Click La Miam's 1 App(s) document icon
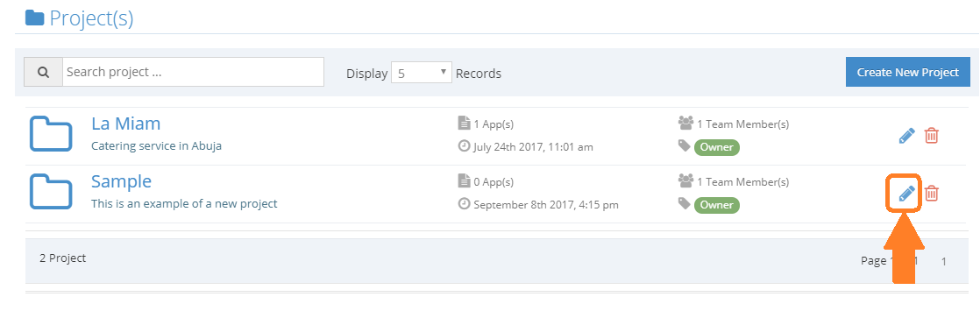 click(x=464, y=124)
